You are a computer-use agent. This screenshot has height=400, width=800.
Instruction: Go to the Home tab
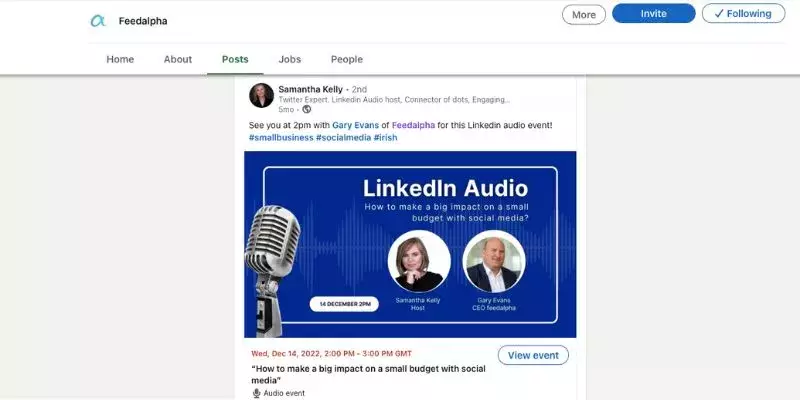(120, 59)
